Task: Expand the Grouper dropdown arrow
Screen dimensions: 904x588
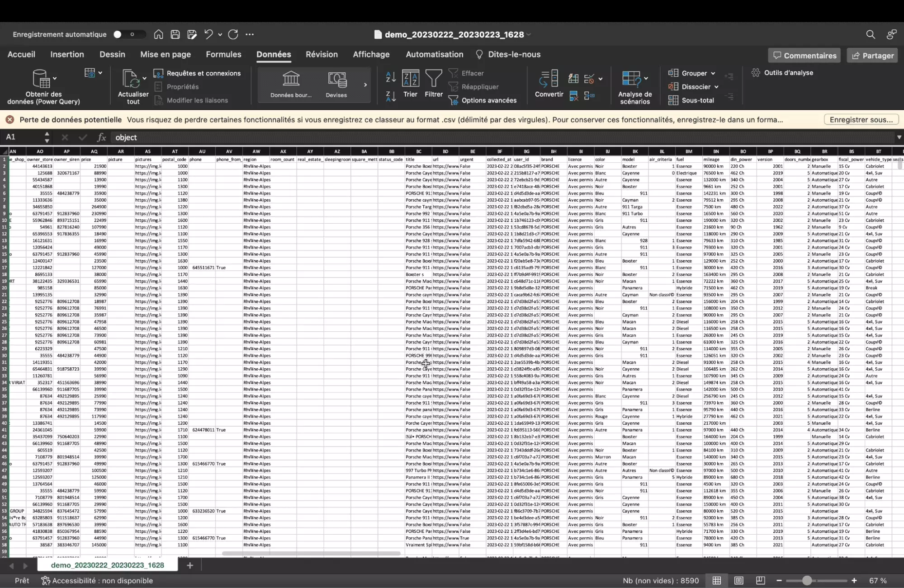Action: [x=713, y=73]
